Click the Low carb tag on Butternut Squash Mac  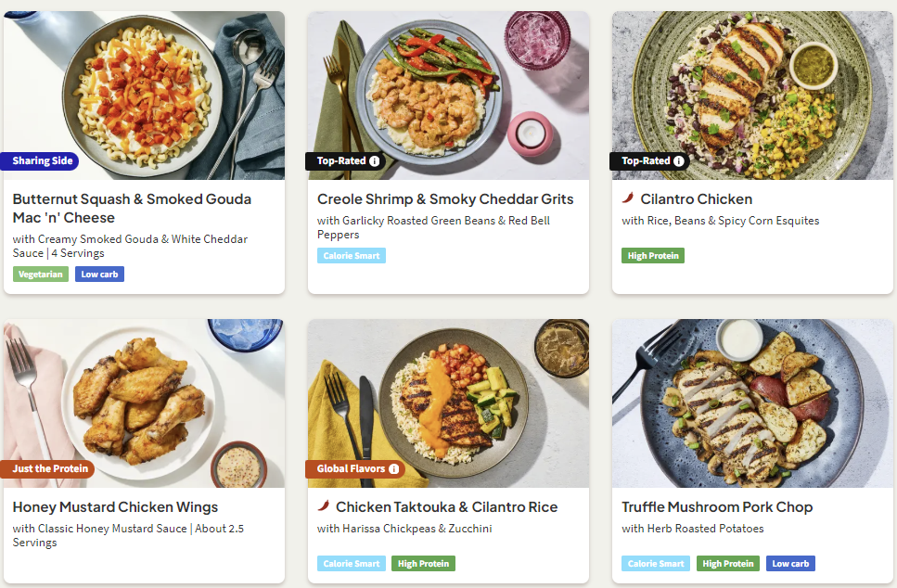point(99,275)
